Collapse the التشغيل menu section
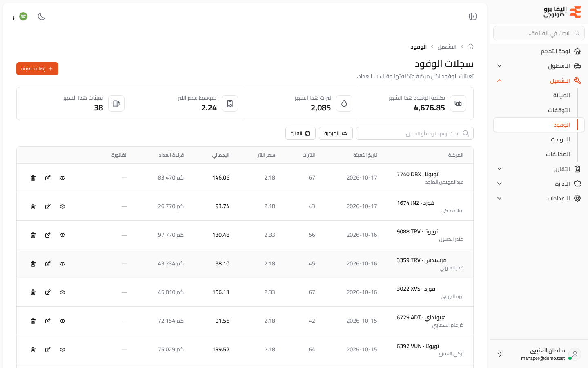The image size is (588, 368). pos(539,81)
